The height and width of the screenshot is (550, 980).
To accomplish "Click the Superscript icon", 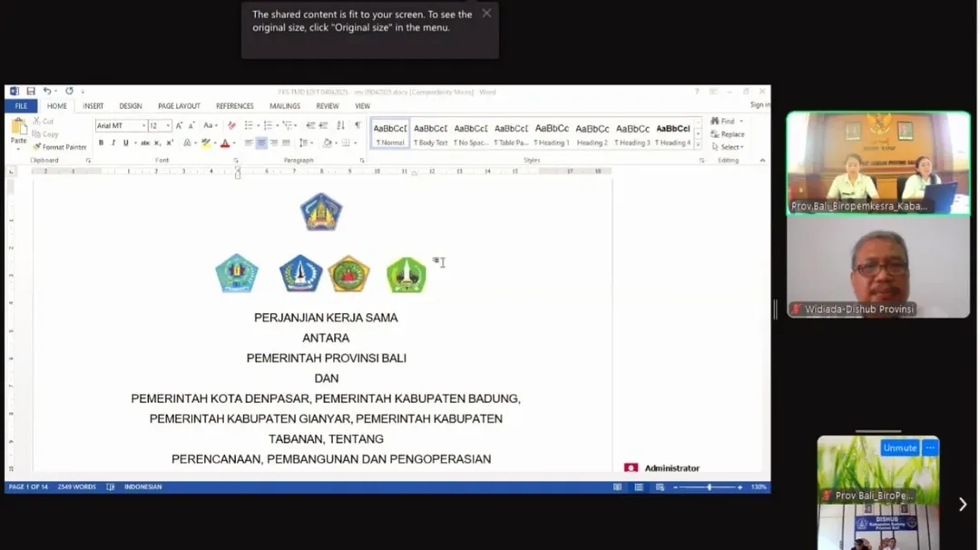I will tap(170, 143).
